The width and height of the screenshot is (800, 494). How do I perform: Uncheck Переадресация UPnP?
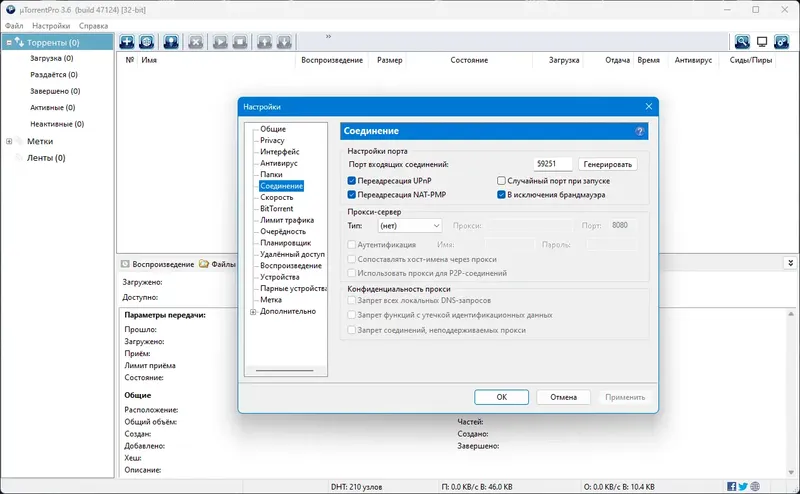click(x=352, y=181)
